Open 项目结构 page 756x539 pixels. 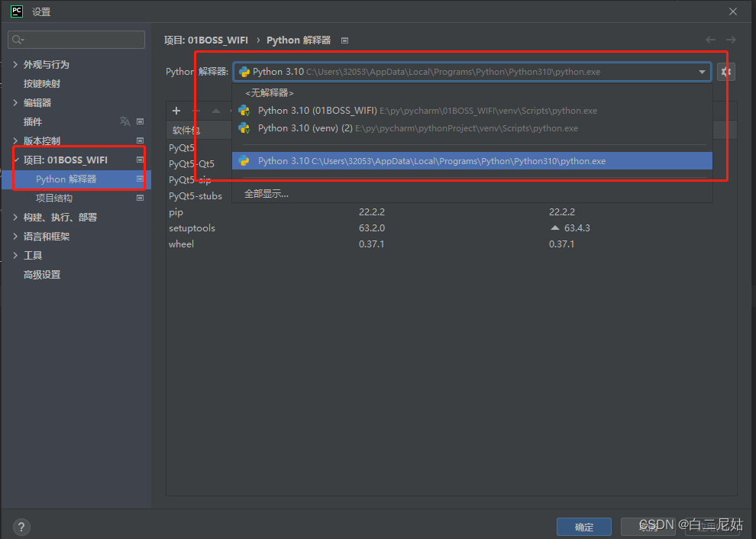(x=54, y=198)
